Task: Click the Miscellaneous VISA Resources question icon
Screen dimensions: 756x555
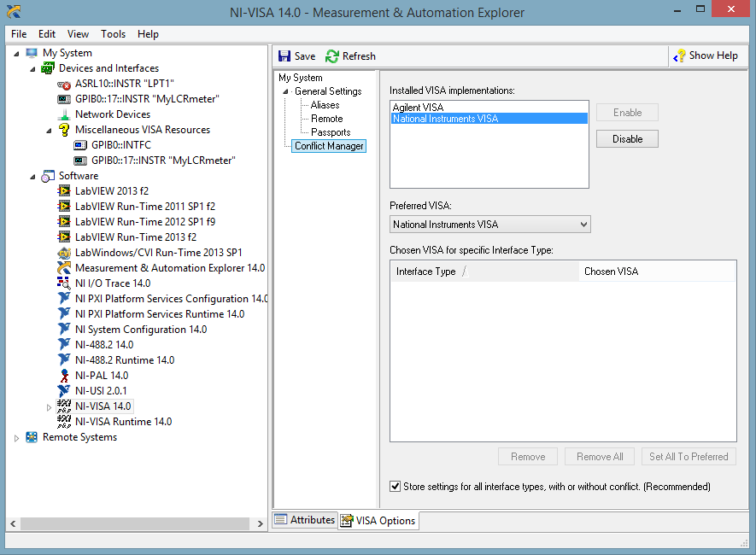Action: 64,130
